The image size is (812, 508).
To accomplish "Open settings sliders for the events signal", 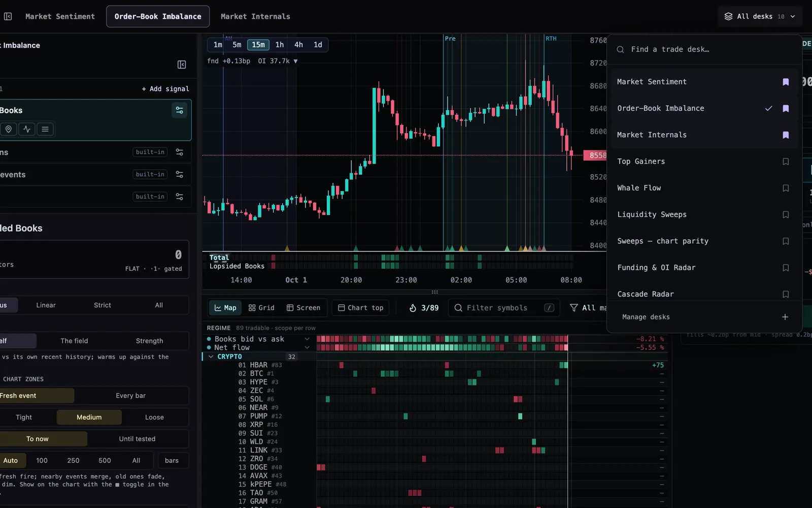I will 179,174.
